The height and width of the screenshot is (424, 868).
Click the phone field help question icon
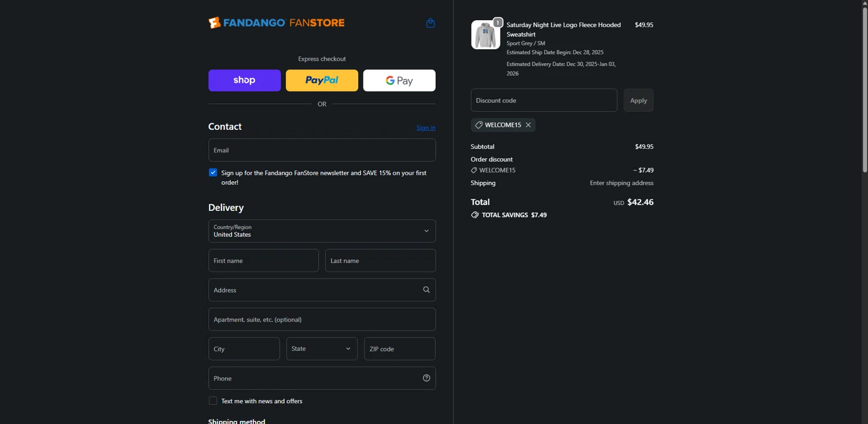click(426, 378)
